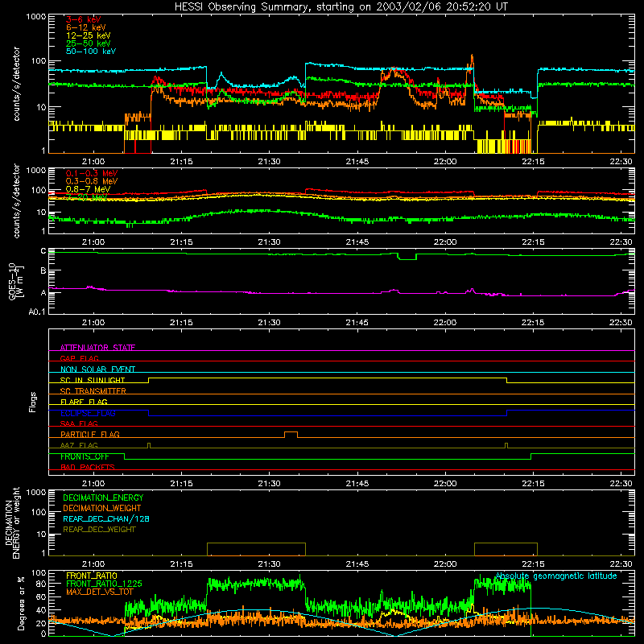Select the SC_IN_SUNLIGHT flag label
The image size is (644, 644).
93,380
